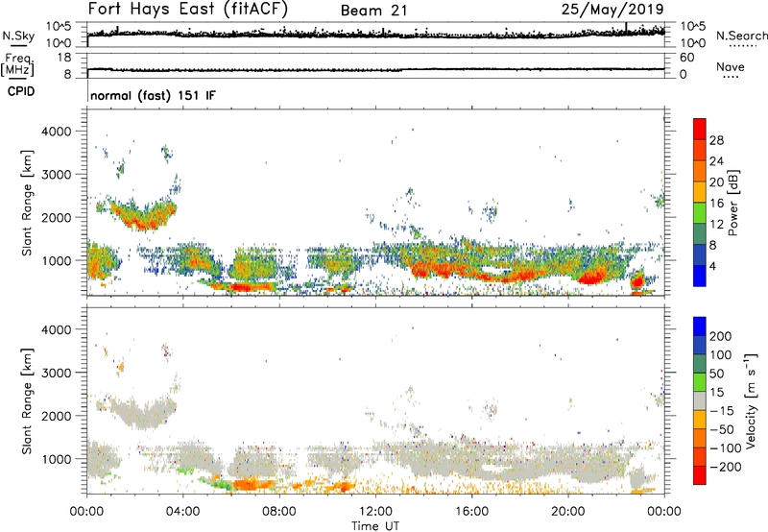The height and width of the screenshot is (532, 768).
Task: Click the 'Fort Hays East (fitACF)' title
Action: (x=187, y=9)
